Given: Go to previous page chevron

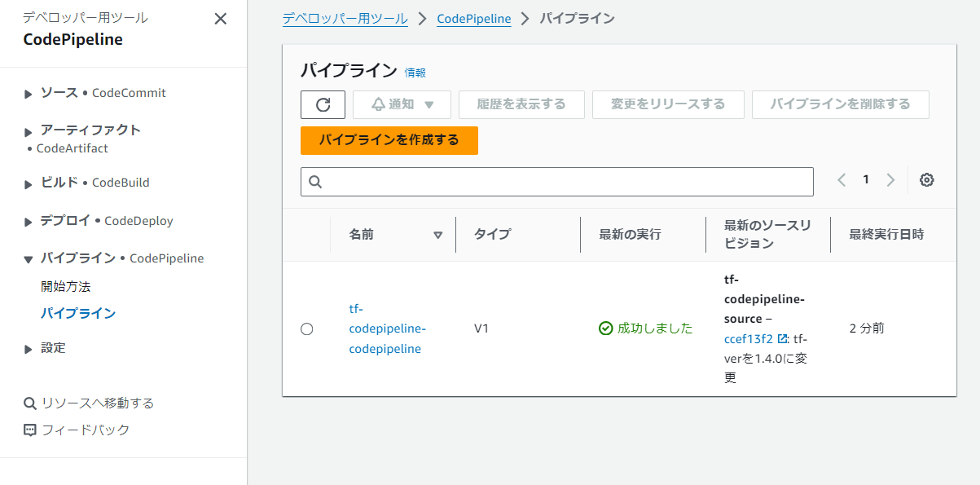Looking at the screenshot, I should [842, 180].
